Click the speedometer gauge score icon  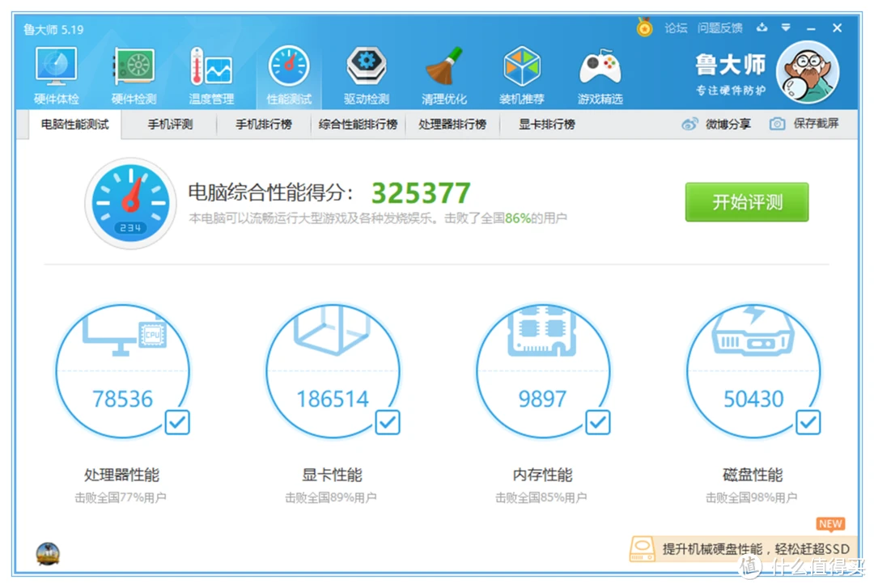(130, 204)
